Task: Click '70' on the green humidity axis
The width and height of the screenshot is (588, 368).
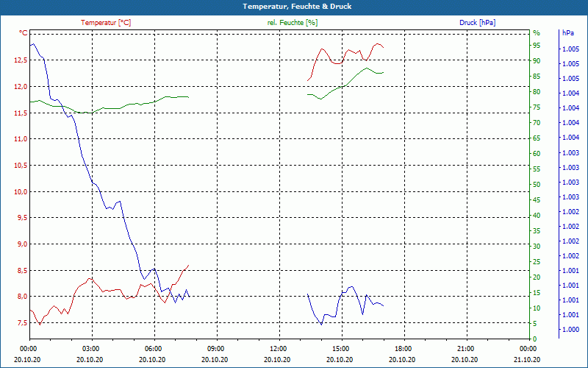Action: [537, 123]
